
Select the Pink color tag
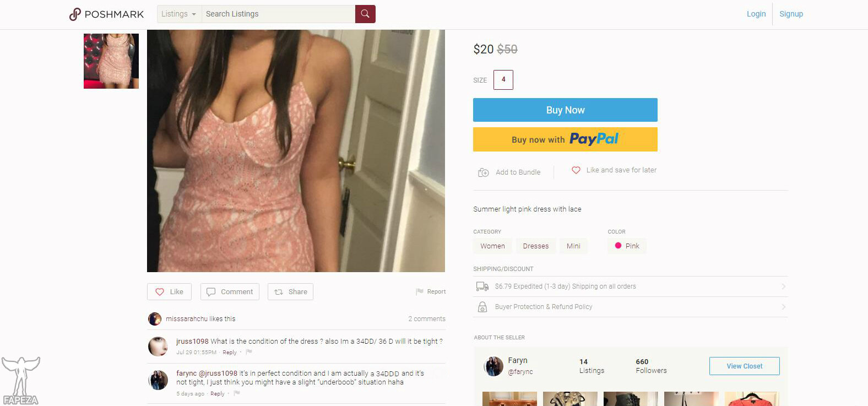click(627, 246)
